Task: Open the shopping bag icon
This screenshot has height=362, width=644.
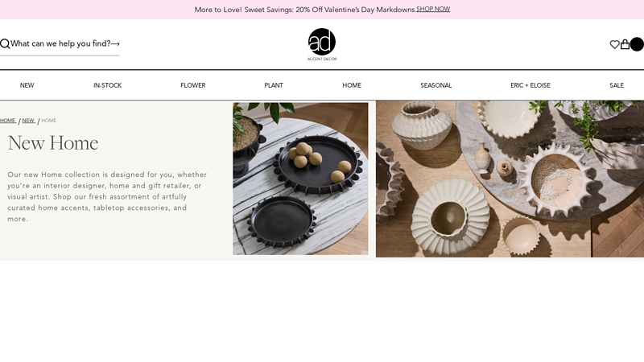Action: click(x=625, y=44)
